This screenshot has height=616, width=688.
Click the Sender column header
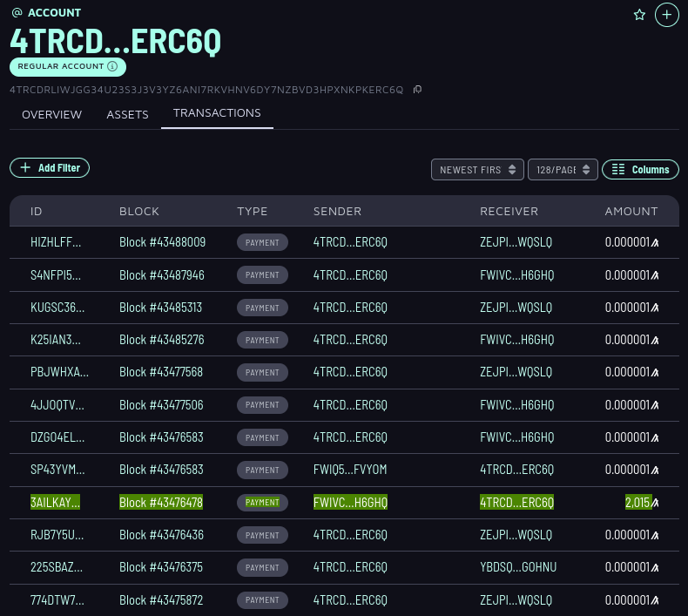tap(337, 211)
